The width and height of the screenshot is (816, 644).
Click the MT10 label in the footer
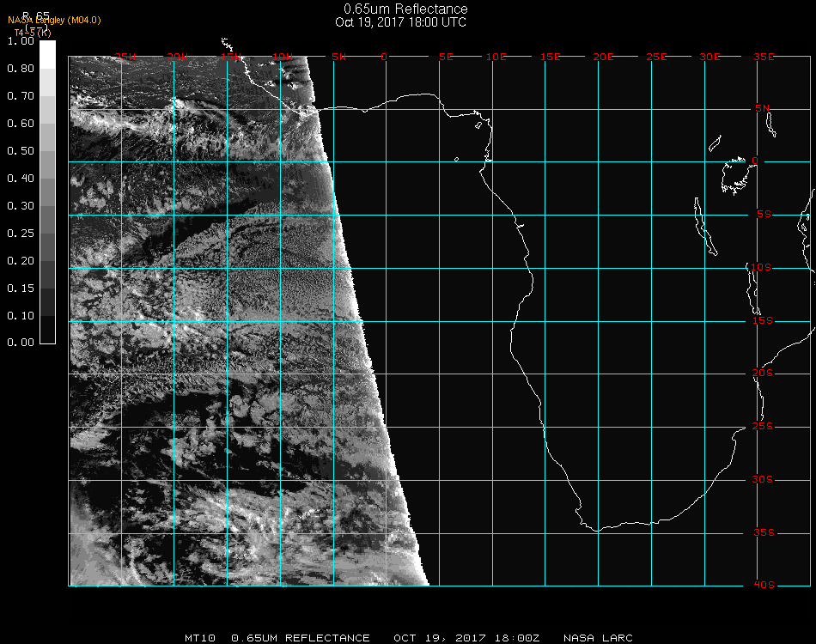(200, 638)
